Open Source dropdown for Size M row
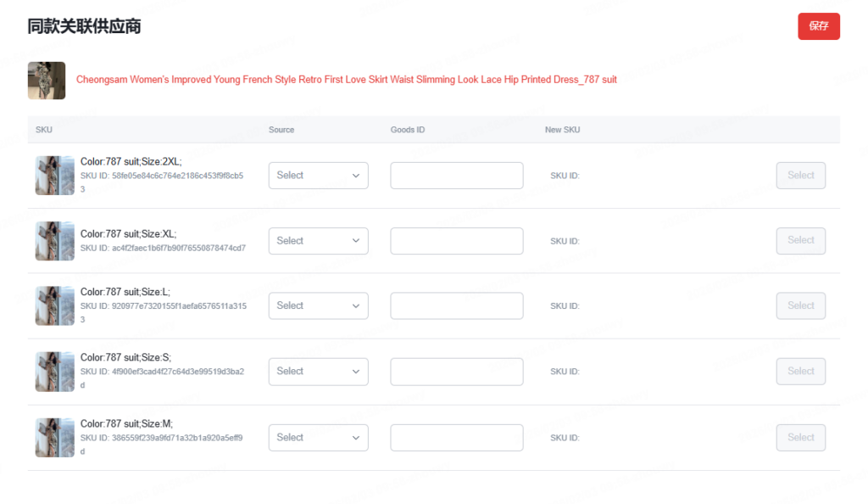 (319, 438)
